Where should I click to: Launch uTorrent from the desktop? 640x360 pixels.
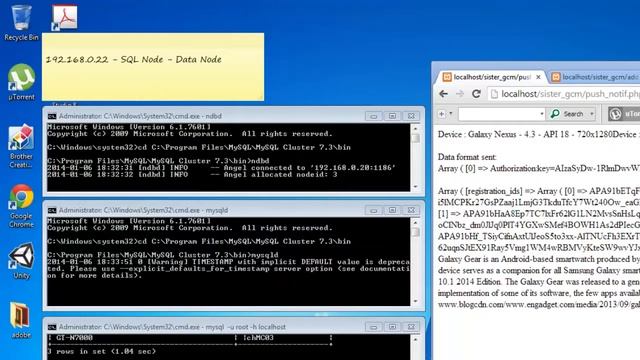coord(21,82)
